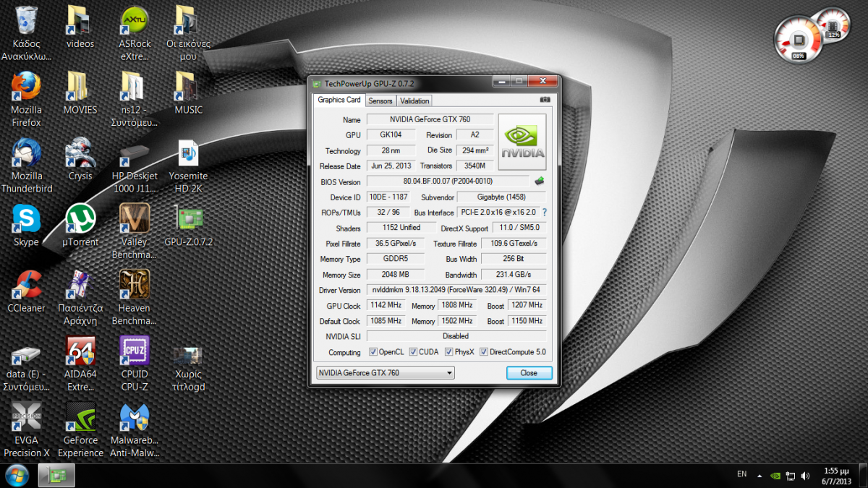868x488 pixels.
Task: Open the volume tray icon
Action: coord(805,476)
